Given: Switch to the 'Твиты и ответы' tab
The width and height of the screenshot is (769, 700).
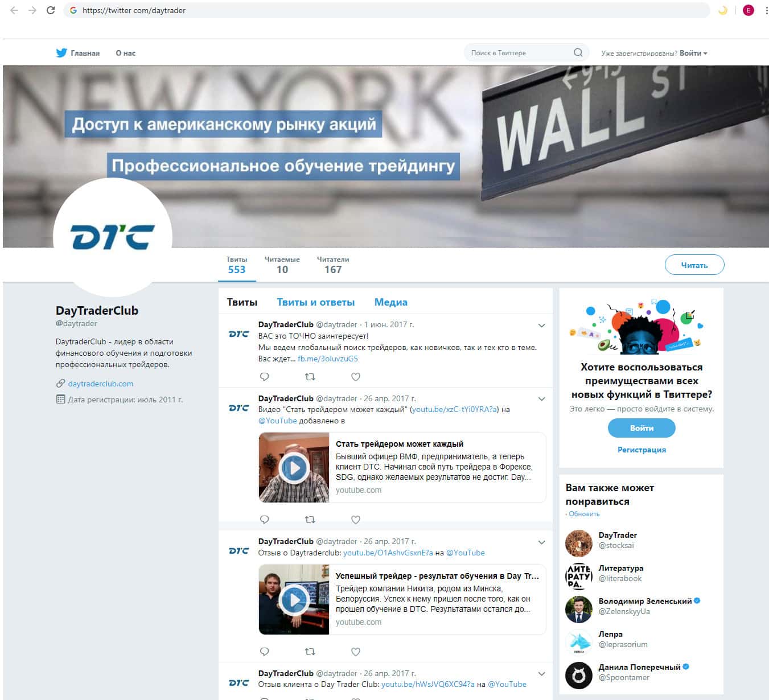Looking at the screenshot, I should coord(315,302).
